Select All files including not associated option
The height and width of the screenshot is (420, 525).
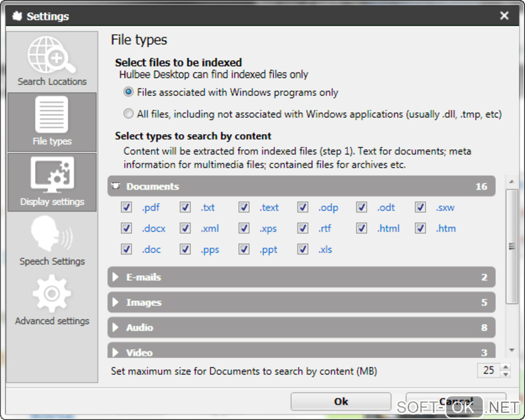[129, 114]
